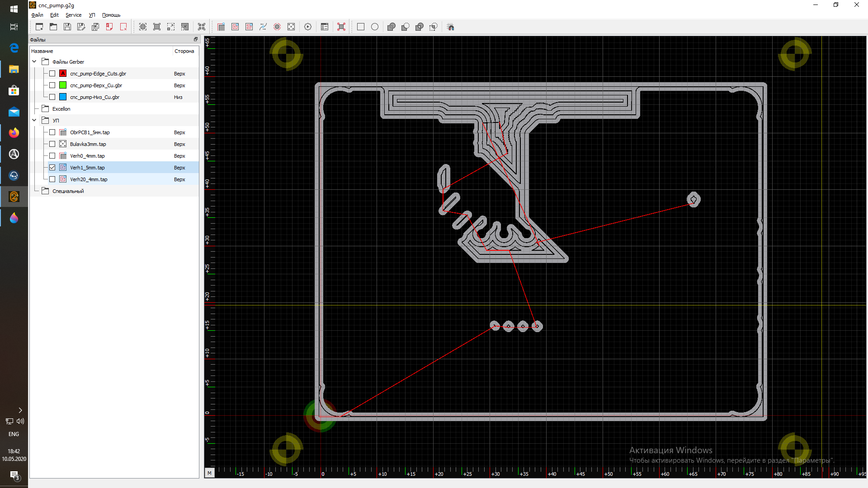This screenshot has height=488, width=868.
Task: Enable cnc_pump-Edge_Cuts.gbr checkbox
Action: point(52,74)
